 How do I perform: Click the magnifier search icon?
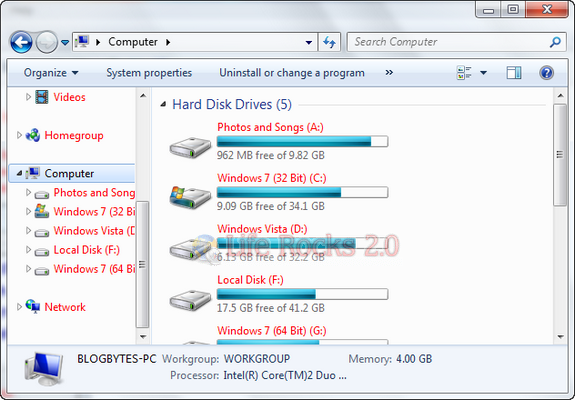point(555,42)
